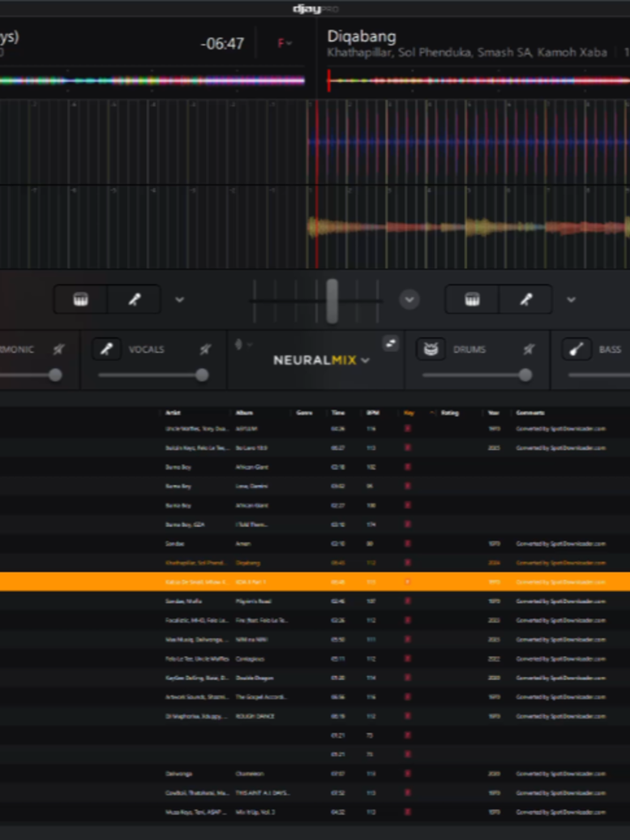Screen dimensions: 630x840
Task: Click key tag in the Love, Damini row
Action: click(x=408, y=486)
